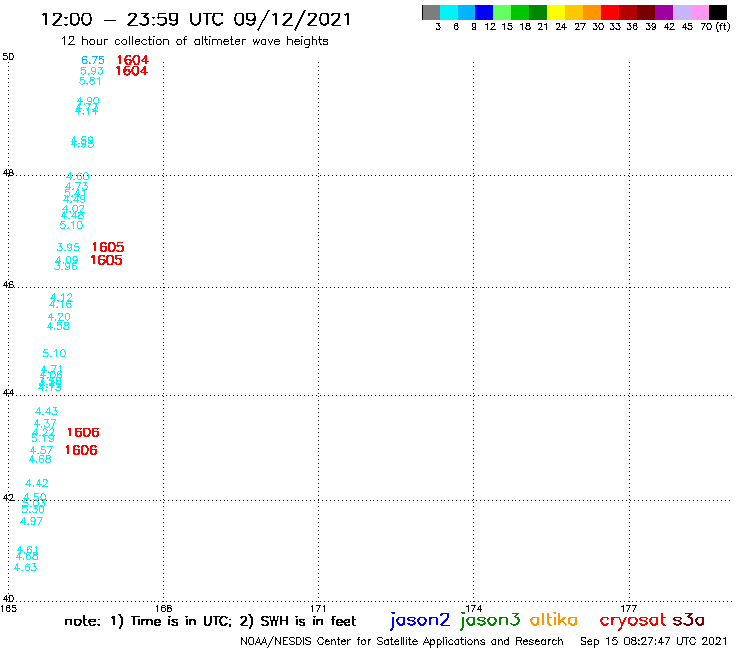Click the jason2 satellite label
Viewport: 740px width, 650px height.
pyautogui.click(x=420, y=620)
